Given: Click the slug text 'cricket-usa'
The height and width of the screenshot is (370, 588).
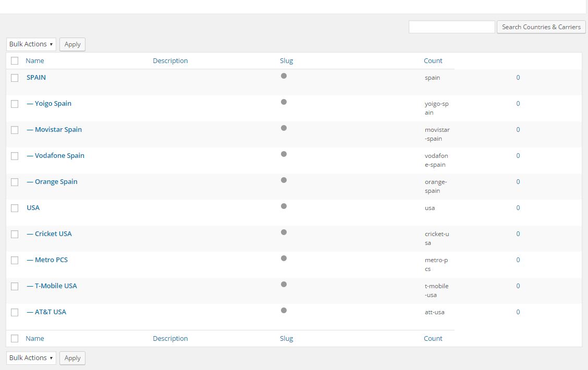Looking at the screenshot, I should point(437,239).
